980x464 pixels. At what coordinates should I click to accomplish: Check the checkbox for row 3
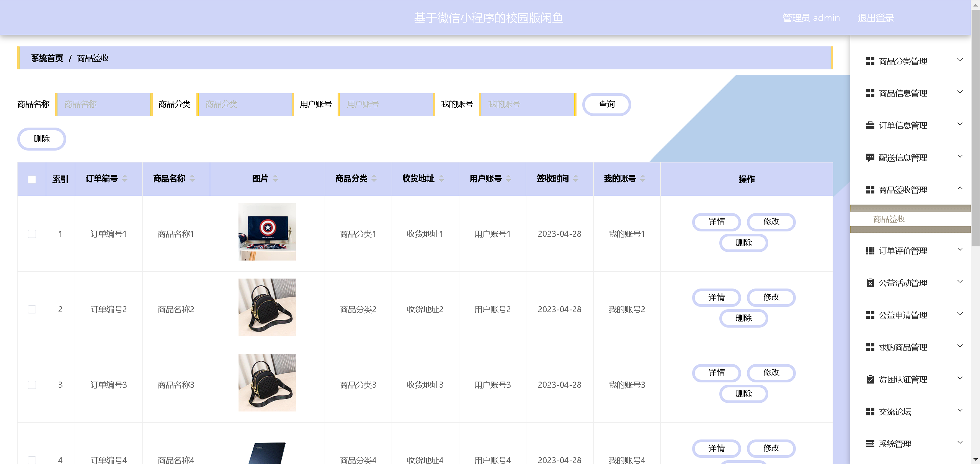[x=32, y=385]
